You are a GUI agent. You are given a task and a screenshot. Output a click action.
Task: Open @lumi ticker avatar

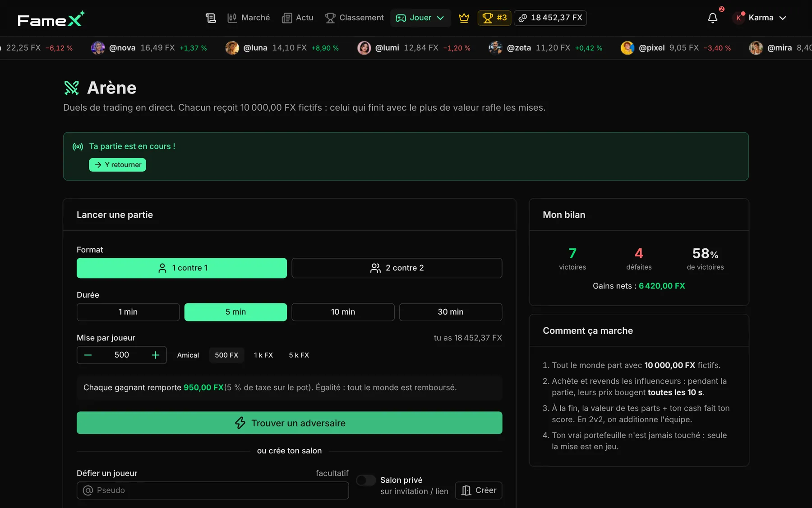364,48
